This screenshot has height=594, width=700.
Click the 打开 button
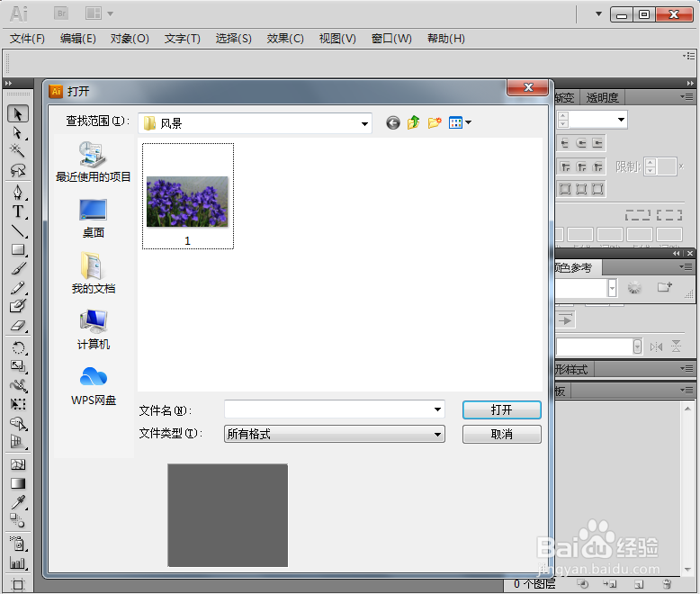coord(501,410)
